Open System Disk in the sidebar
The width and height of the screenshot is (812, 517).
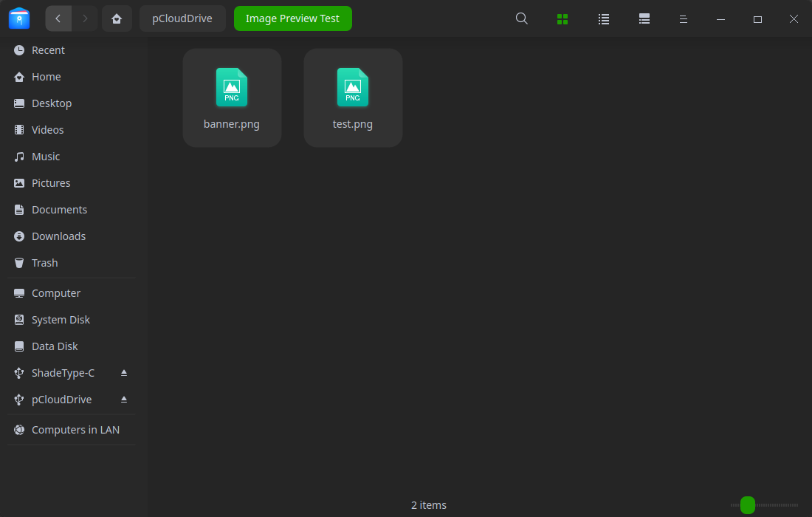click(x=72, y=320)
